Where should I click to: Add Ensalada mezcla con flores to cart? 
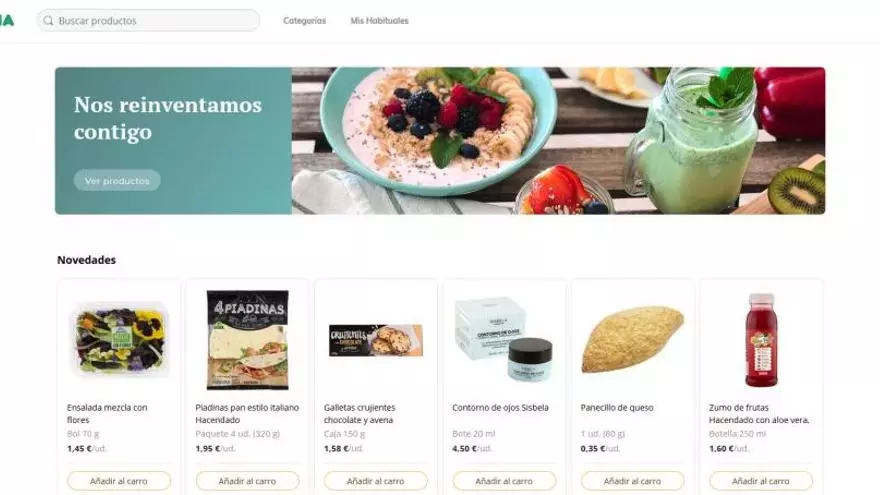click(118, 481)
